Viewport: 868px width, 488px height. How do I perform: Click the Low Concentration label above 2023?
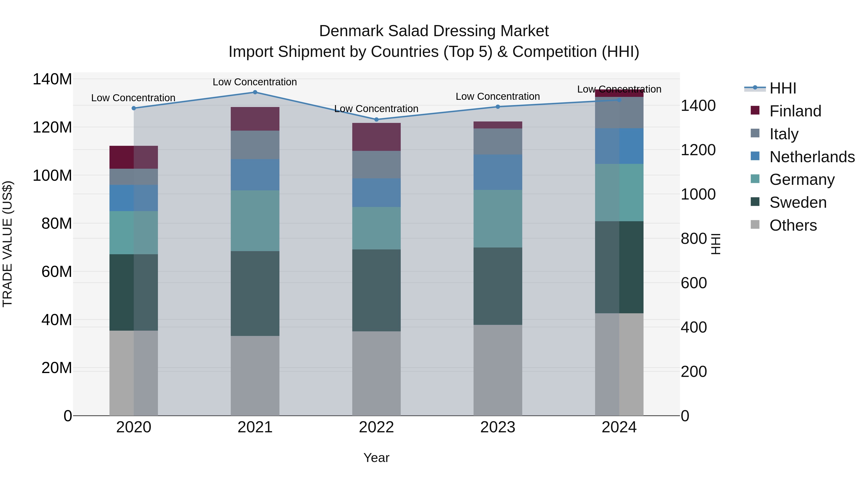(498, 96)
